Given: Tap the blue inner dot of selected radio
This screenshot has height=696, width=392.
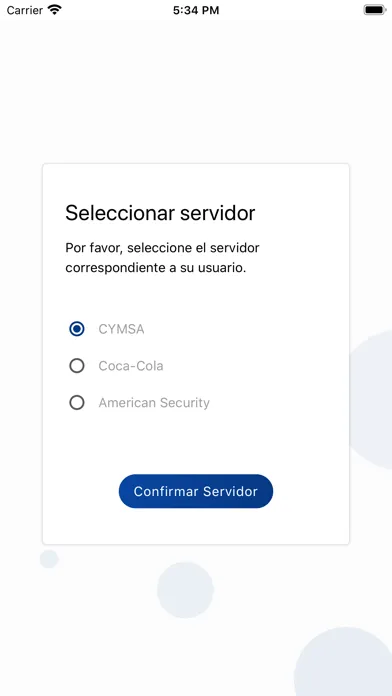Looking at the screenshot, I should tap(77, 329).
